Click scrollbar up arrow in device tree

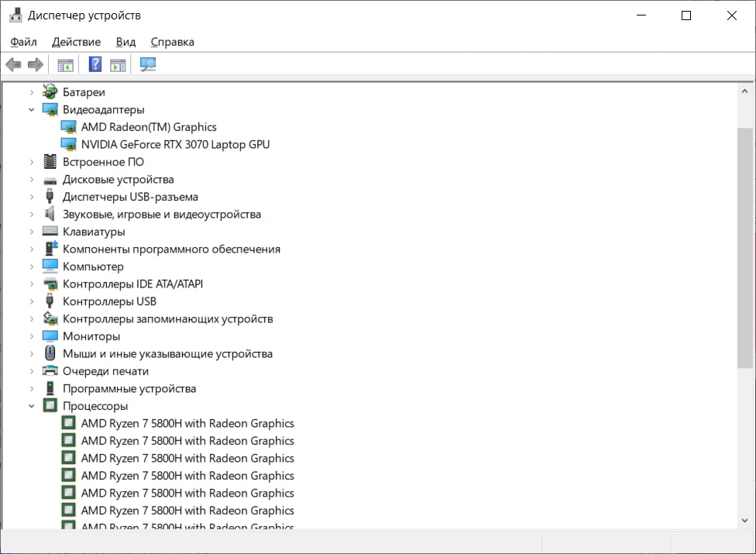tap(744, 91)
